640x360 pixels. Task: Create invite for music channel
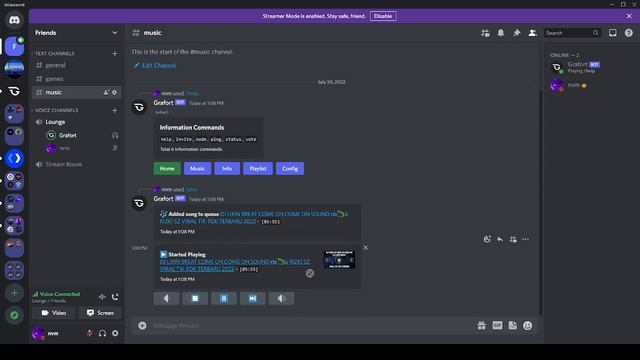106,92
